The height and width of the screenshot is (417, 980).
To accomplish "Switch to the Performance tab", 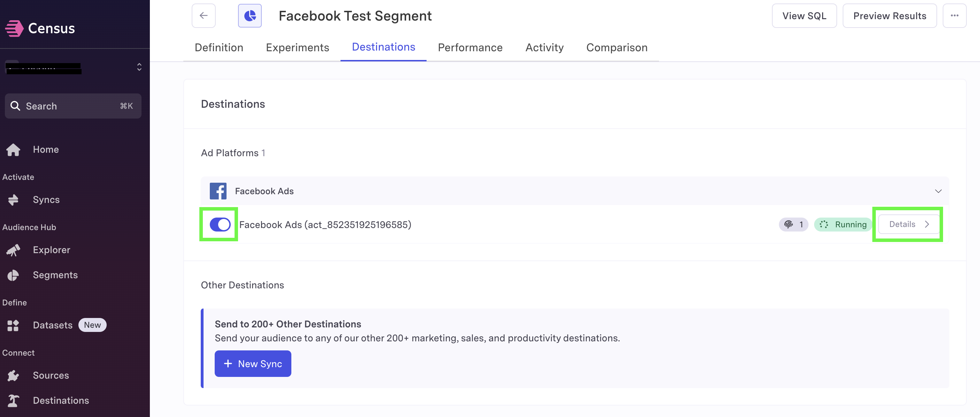I will (470, 47).
